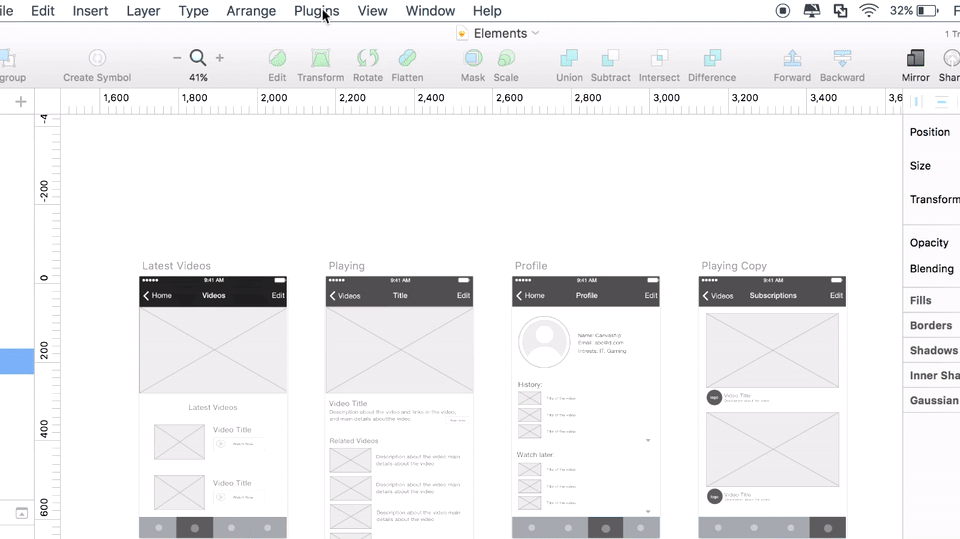Expand the Shadows section in the inspector

933,350
